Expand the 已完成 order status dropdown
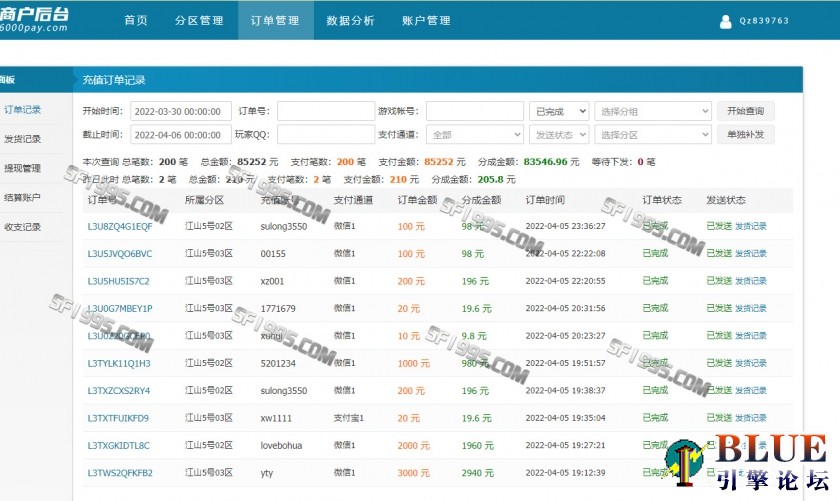The height and width of the screenshot is (501, 840). 558,111
